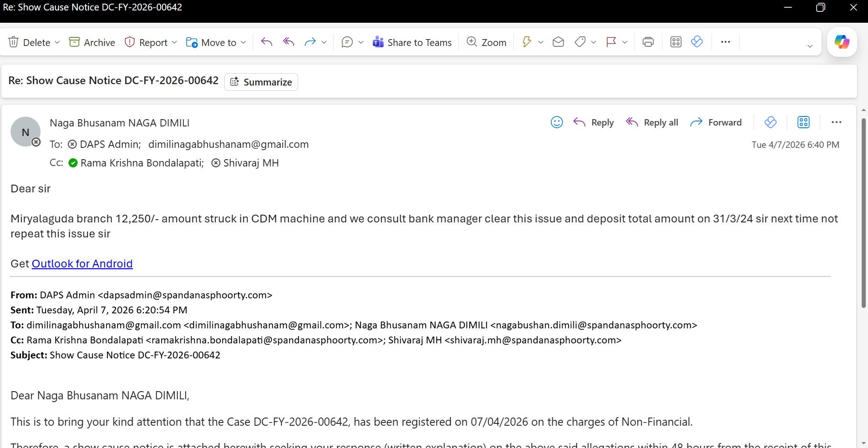Flag this message with the flag icon
The width and height of the screenshot is (868, 448).
611,42
